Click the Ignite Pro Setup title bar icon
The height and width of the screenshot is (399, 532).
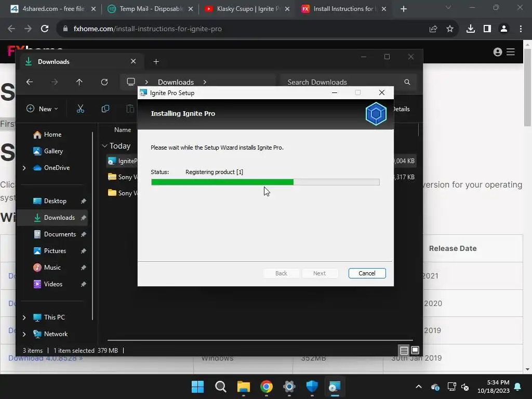(143, 92)
